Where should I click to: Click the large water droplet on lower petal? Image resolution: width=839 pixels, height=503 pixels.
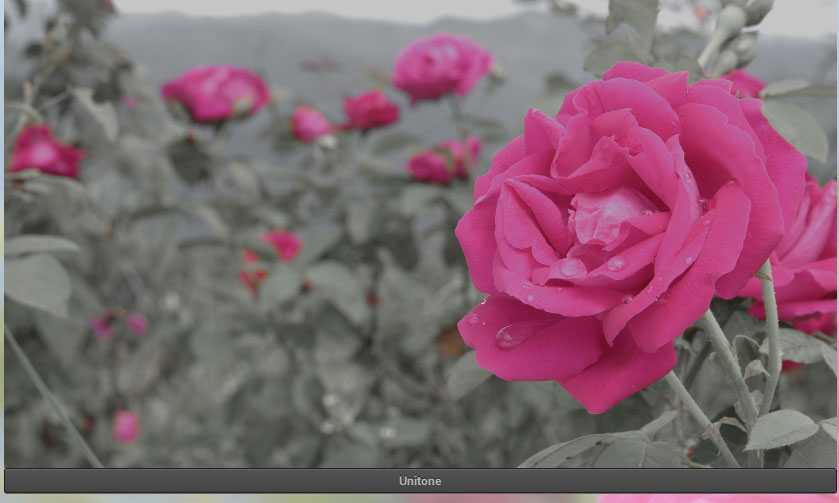(x=512, y=336)
